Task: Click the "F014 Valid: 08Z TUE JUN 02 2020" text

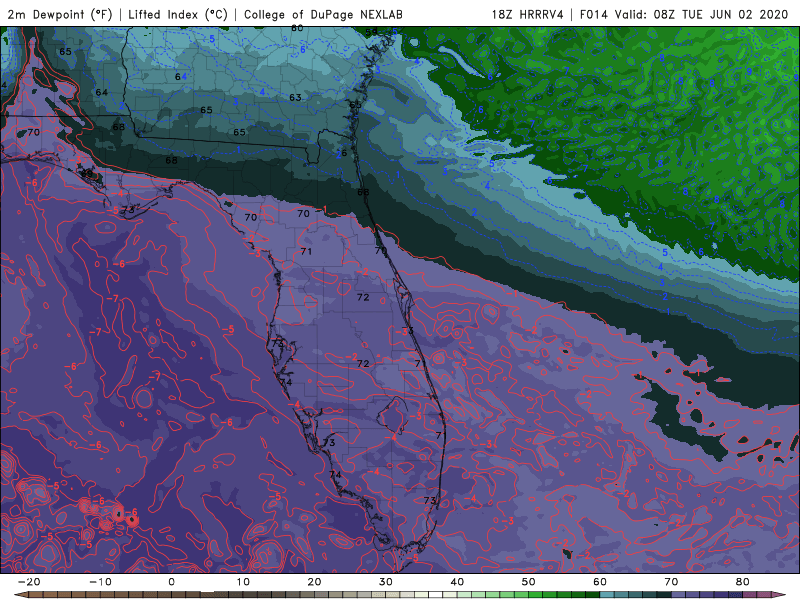Action: [x=684, y=15]
